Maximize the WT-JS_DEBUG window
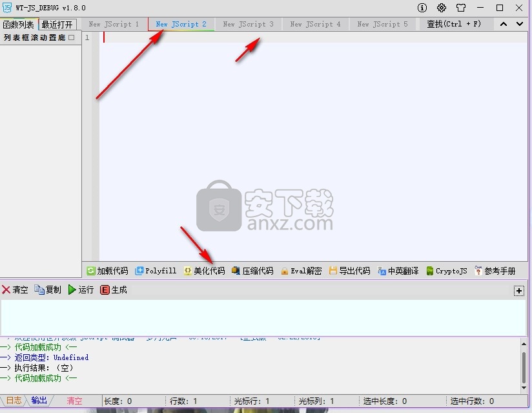The image size is (532, 413). pos(500,8)
